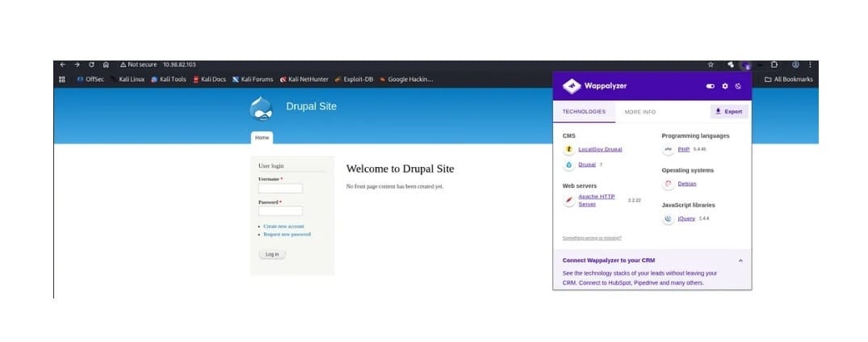Click the address bar showing 10.98.82.103
Screen dimensions: 868x342
point(179,65)
